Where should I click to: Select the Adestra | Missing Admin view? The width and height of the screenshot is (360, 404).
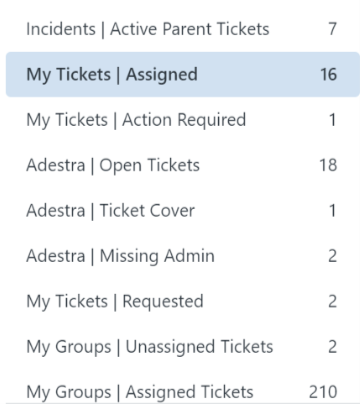[x=183, y=256]
